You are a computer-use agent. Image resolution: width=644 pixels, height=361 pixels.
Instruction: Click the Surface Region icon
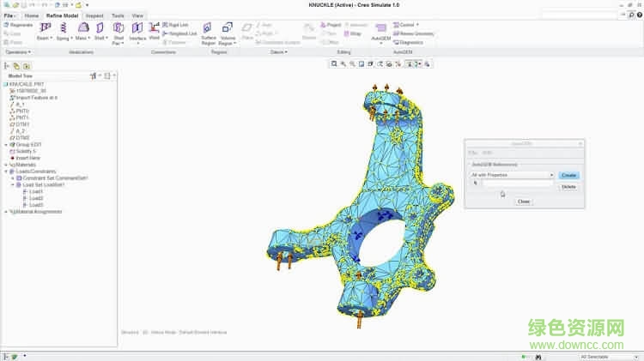tap(209, 31)
